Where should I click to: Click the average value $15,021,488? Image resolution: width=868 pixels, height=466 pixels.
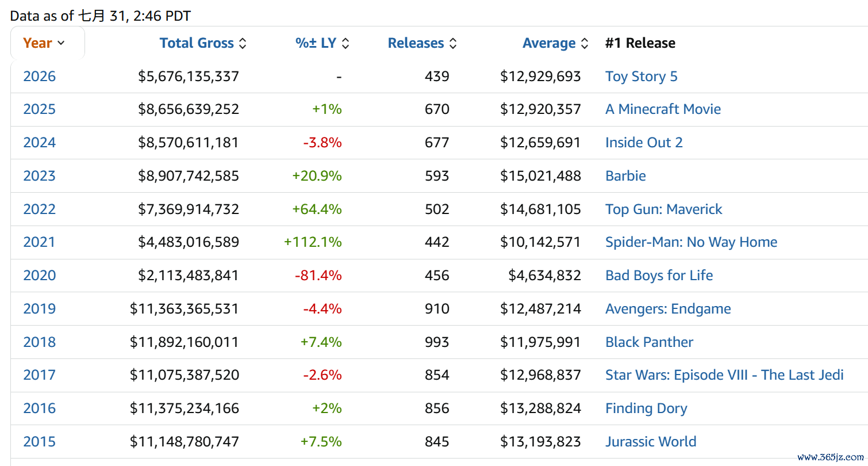point(541,176)
